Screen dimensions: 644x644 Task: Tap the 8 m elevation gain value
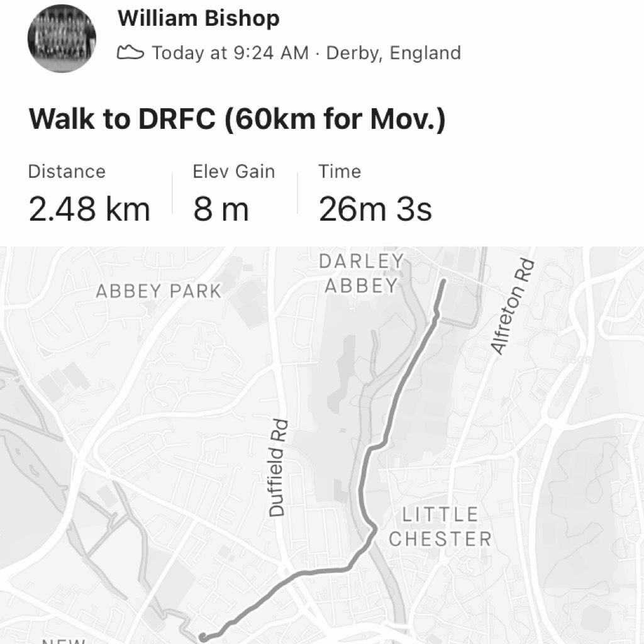pyautogui.click(x=221, y=209)
